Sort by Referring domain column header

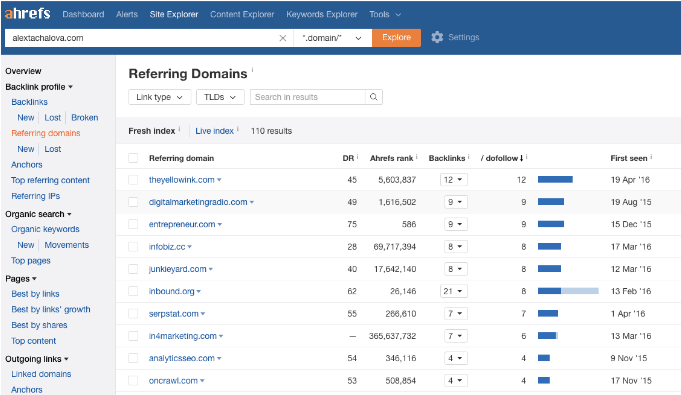[x=182, y=158]
